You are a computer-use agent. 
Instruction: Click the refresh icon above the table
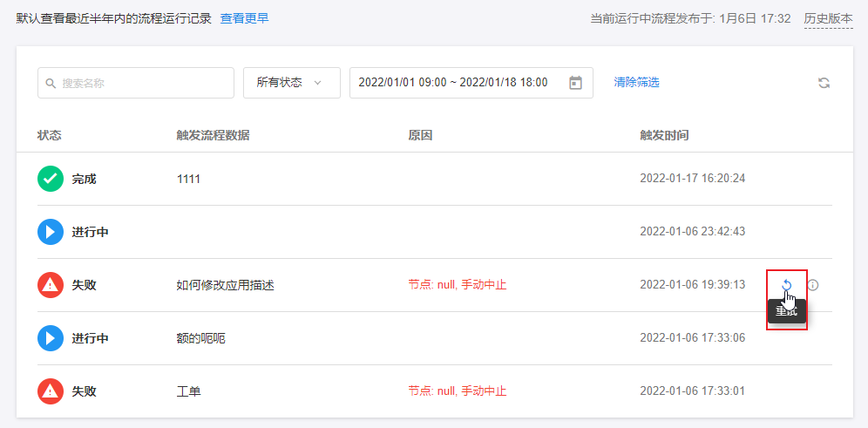824,83
